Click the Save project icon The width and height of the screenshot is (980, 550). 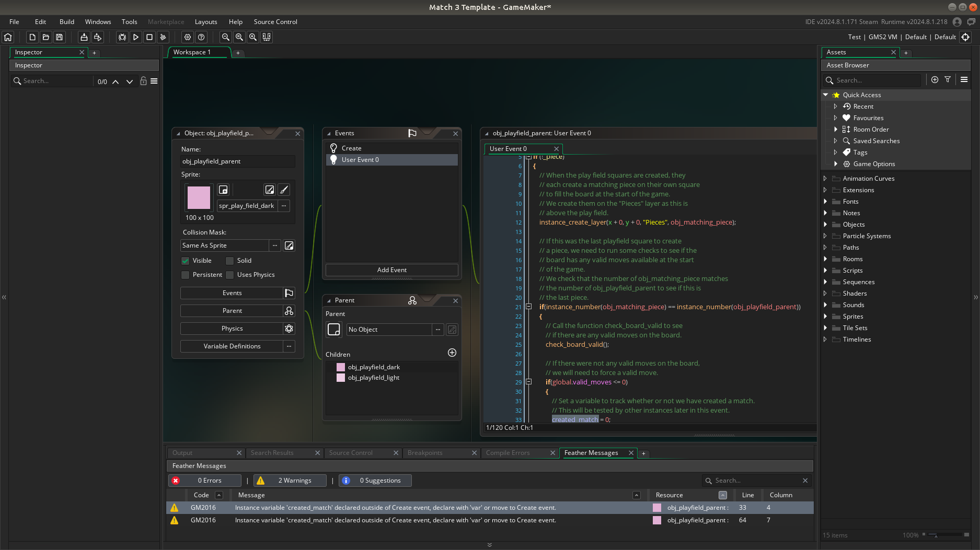pyautogui.click(x=60, y=37)
